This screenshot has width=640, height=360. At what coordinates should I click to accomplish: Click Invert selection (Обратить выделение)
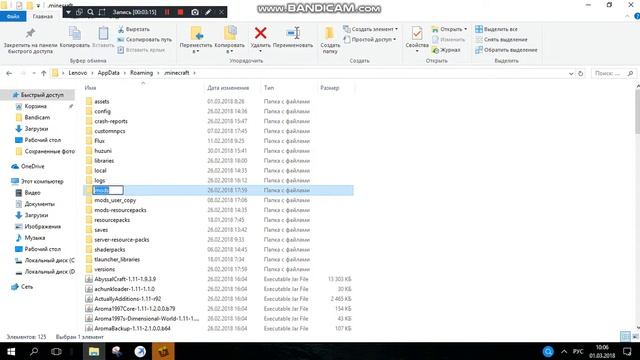(506, 50)
